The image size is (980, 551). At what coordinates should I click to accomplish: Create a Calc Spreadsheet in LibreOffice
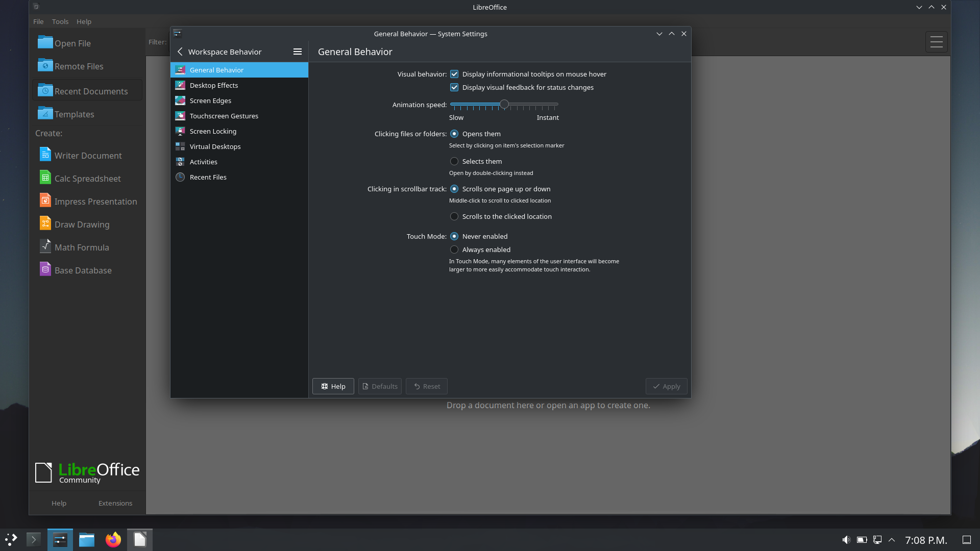87,178
